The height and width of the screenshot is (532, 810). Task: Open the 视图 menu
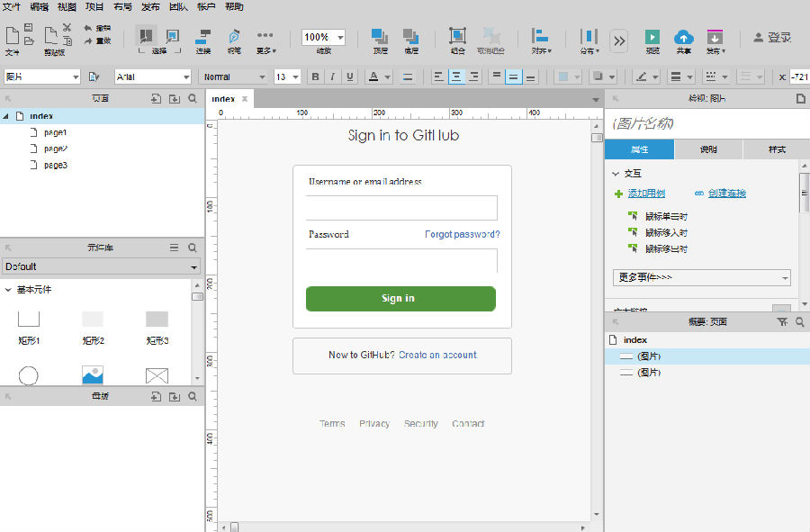click(67, 6)
